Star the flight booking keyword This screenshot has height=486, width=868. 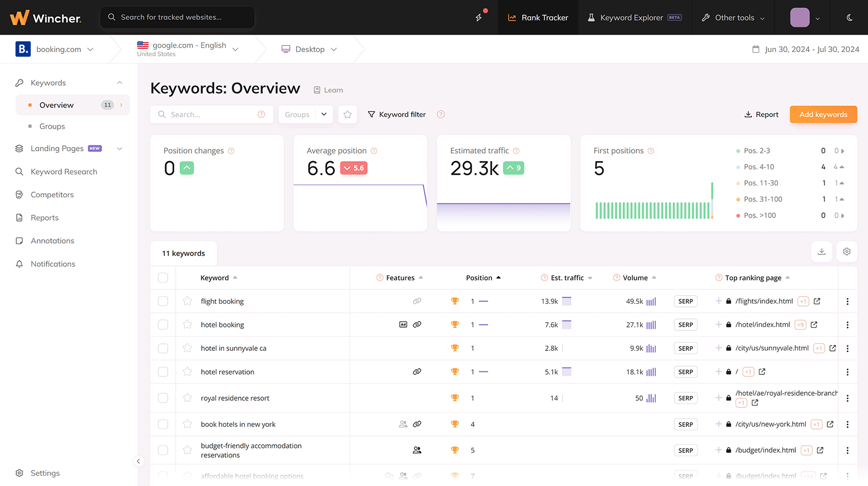tap(187, 301)
